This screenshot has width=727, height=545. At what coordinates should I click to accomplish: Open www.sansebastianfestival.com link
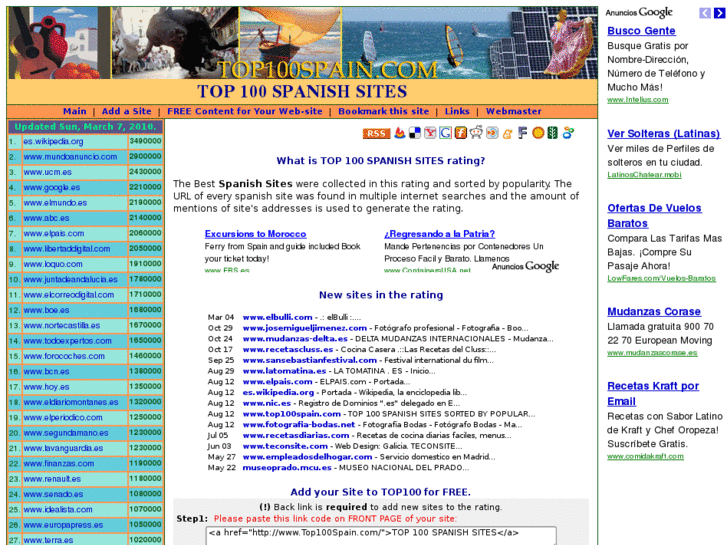pos(310,360)
